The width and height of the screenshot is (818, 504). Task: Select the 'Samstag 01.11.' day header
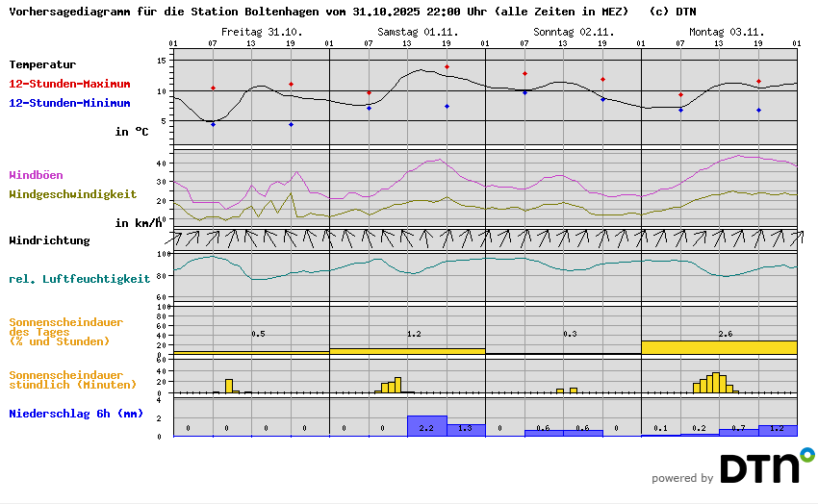point(418,32)
